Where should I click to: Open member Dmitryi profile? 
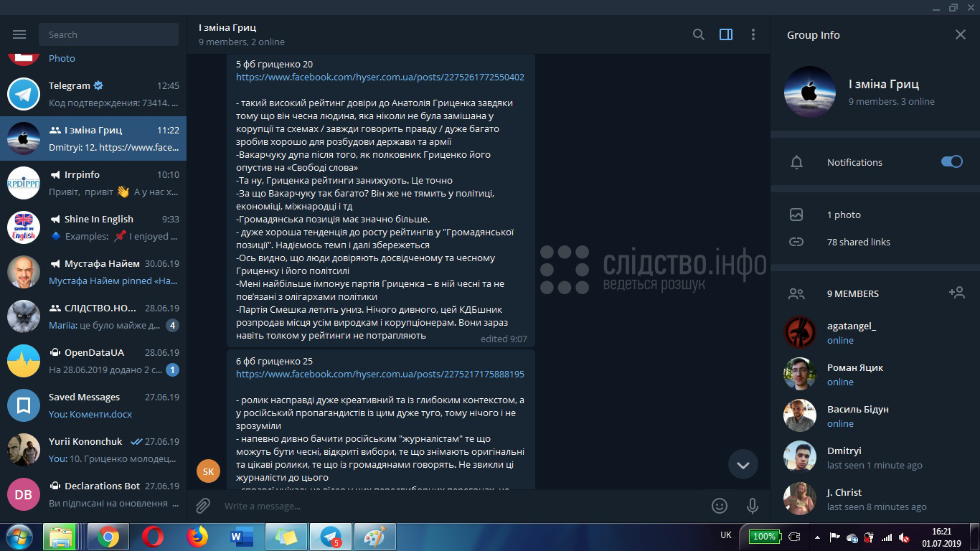tap(875, 457)
